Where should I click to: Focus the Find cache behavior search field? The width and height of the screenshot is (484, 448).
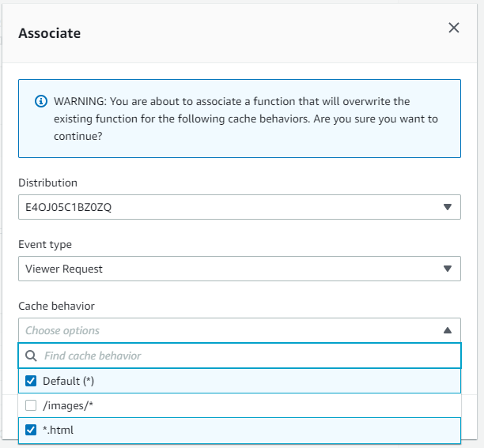click(240, 356)
